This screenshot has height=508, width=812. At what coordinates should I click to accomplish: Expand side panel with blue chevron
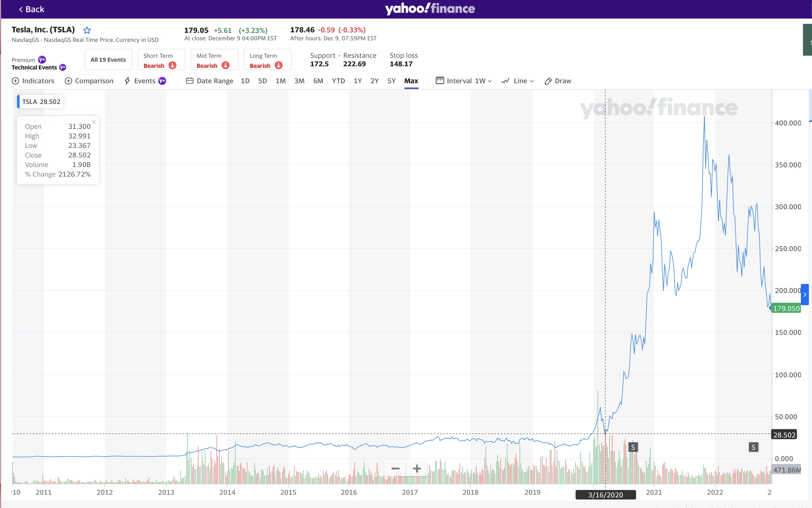coord(805,295)
